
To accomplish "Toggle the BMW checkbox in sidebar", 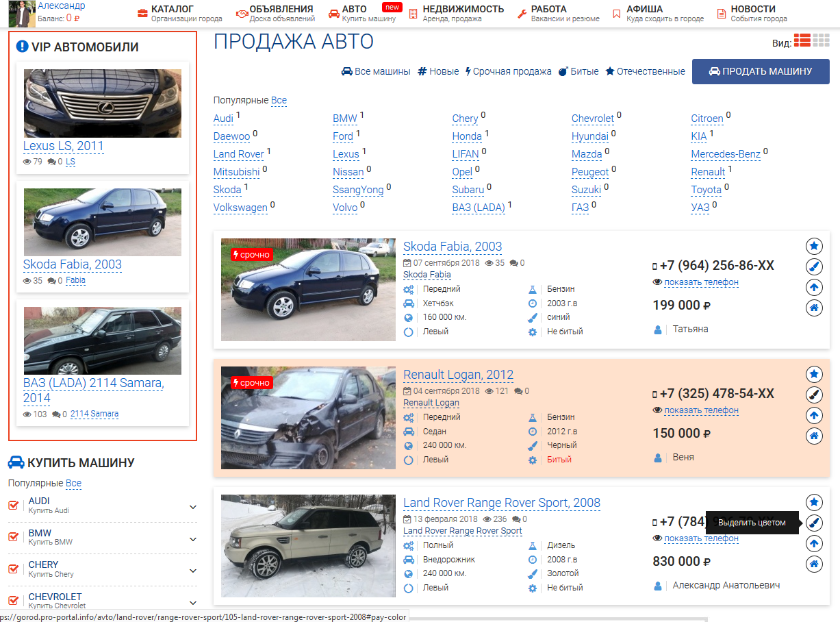I will click(x=14, y=537).
